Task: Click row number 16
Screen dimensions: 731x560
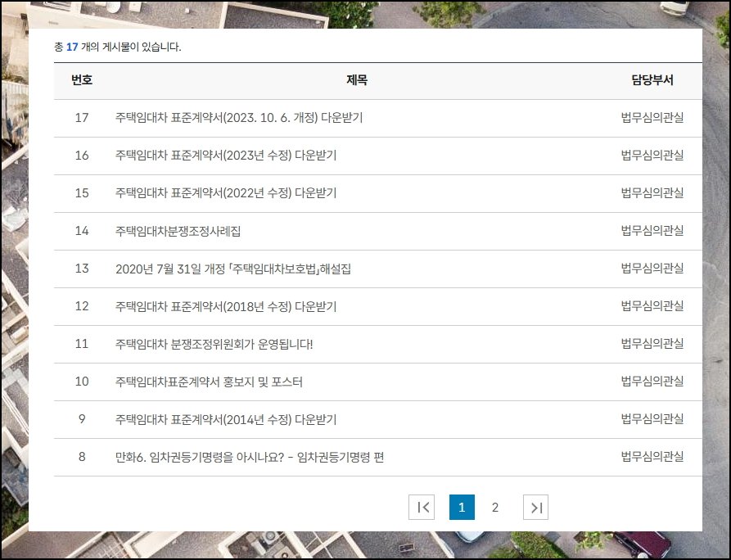Action: (x=82, y=156)
